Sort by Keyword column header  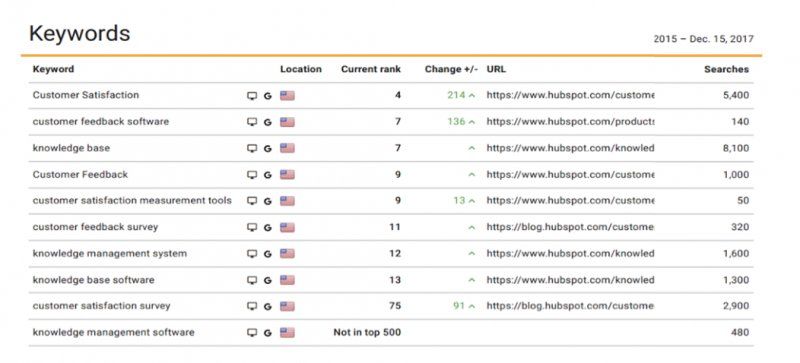coord(53,69)
